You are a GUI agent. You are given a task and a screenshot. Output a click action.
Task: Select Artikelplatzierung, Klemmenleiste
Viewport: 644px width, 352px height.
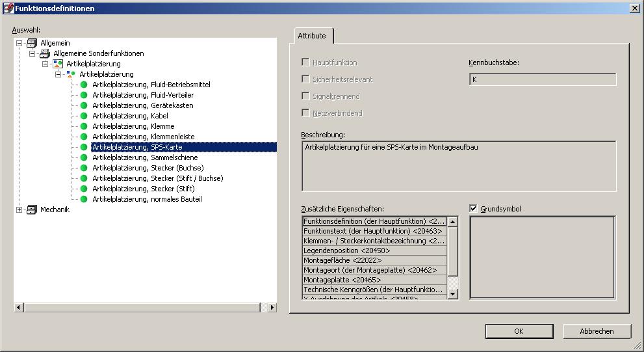coord(144,137)
